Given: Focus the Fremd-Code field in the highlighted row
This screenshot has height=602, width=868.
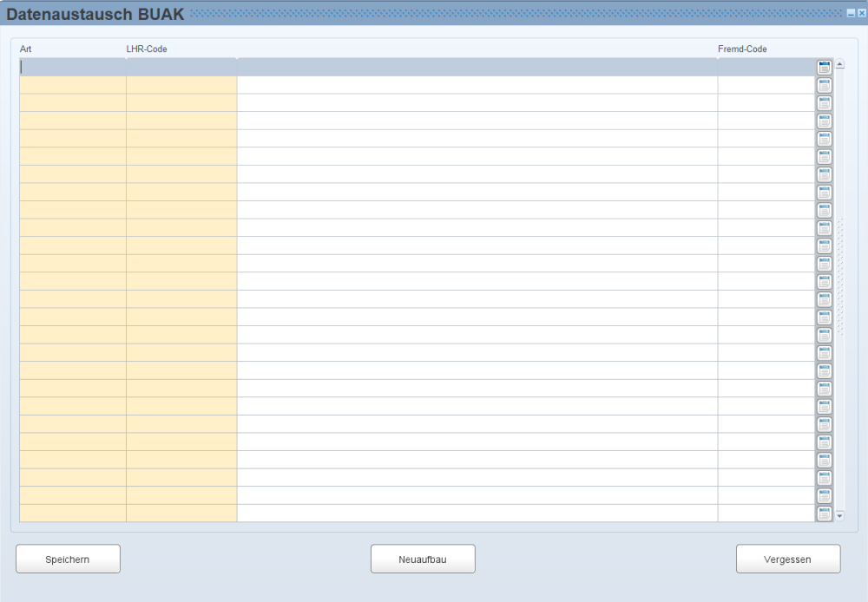Looking at the screenshot, I should [766, 67].
